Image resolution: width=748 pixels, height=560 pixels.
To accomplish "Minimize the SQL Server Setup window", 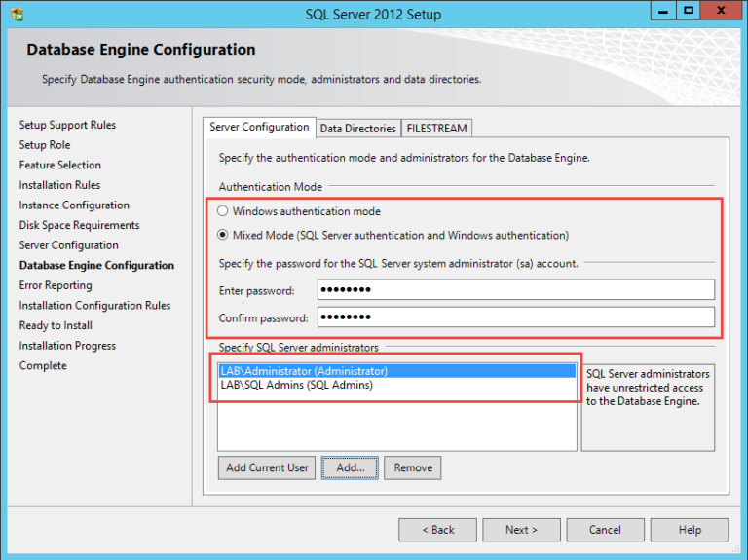I will [x=661, y=12].
